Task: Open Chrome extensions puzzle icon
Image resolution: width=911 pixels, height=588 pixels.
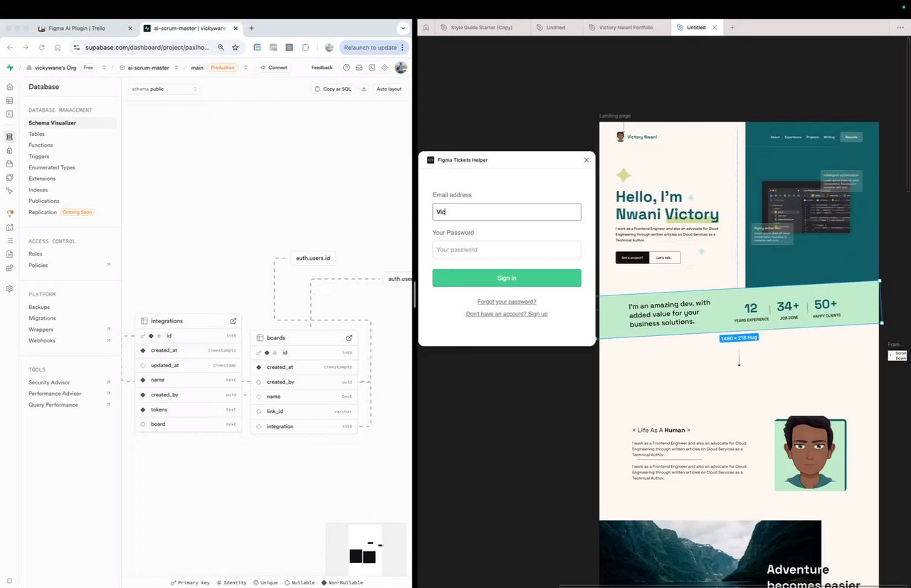Action: [305, 48]
